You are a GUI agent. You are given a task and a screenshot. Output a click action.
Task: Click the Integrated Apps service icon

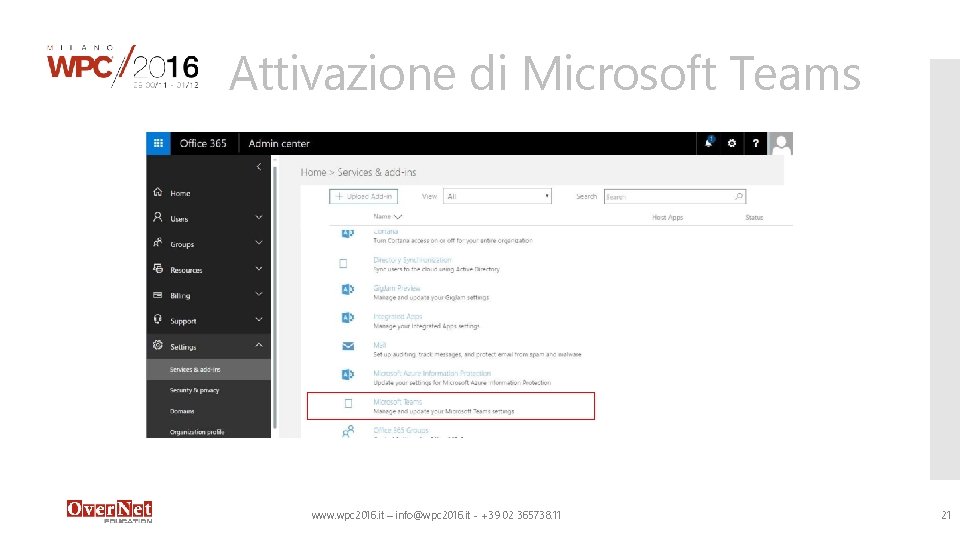click(348, 317)
